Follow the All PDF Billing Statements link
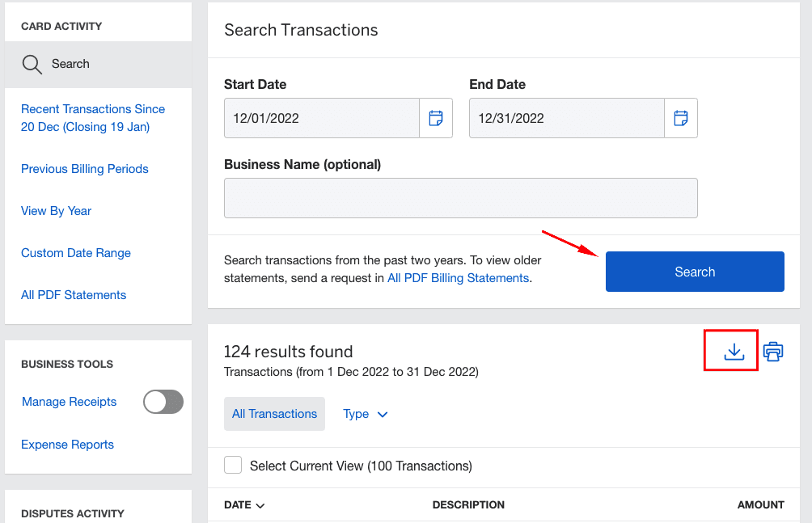This screenshot has height=523, width=812. (459, 278)
